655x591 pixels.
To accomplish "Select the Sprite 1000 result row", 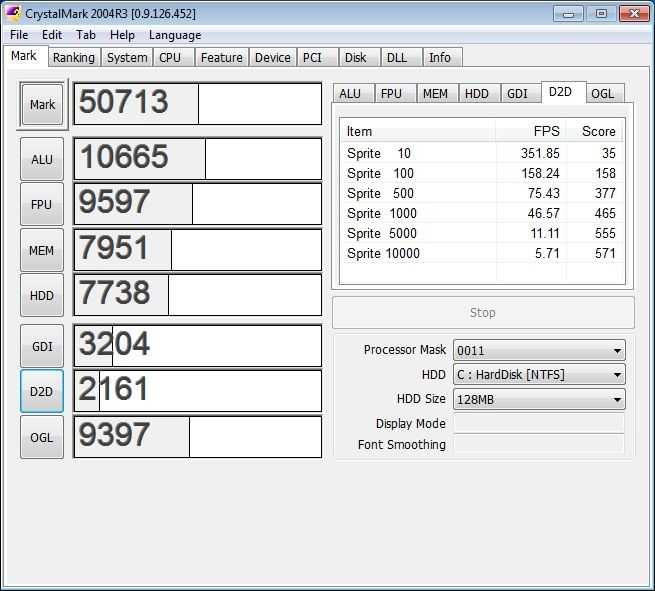I will click(x=482, y=213).
